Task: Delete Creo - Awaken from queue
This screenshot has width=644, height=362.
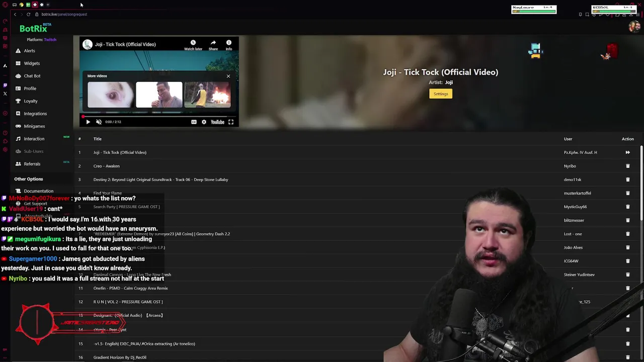Action: point(627,166)
